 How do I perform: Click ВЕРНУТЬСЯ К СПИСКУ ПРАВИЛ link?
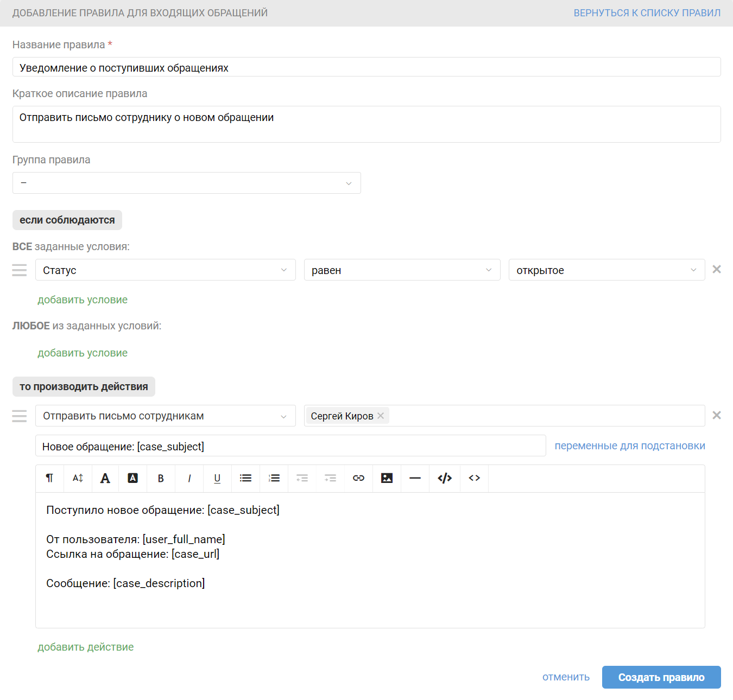[x=647, y=13]
